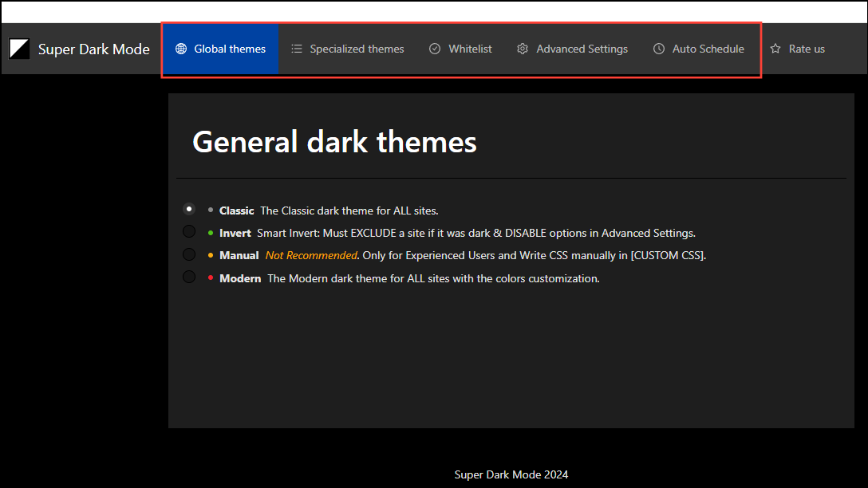Click the Super Dark Mode 2024 footer text
The image size is (868, 488).
click(x=511, y=474)
